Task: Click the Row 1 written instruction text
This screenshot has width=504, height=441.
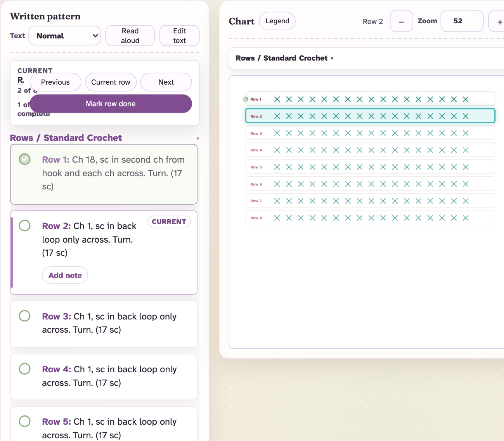Action: (x=113, y=173)
